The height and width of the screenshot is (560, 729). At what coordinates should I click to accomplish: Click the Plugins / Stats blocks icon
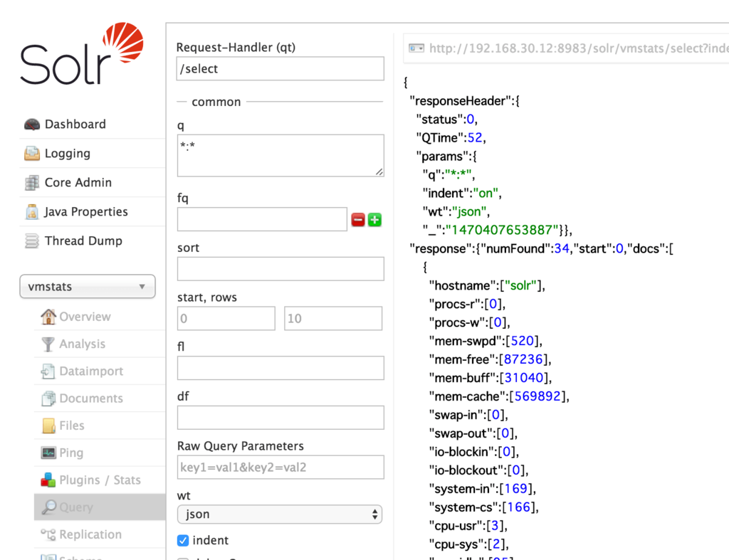click(48, 480)
